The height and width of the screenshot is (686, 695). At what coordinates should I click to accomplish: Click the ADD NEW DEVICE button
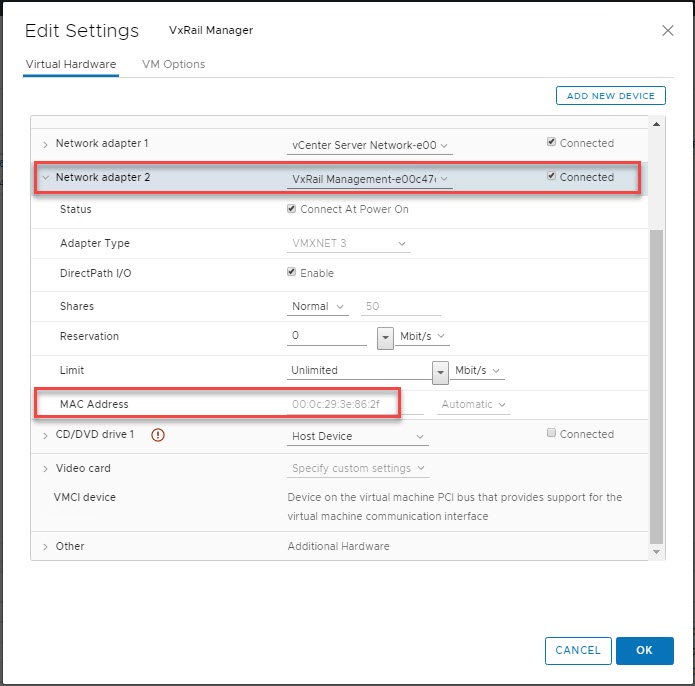[x=610, y=96]
